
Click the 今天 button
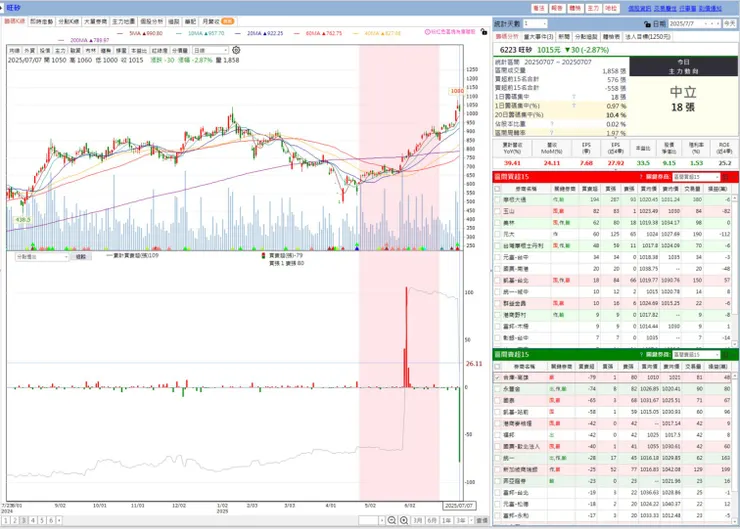tap(730, 24)
